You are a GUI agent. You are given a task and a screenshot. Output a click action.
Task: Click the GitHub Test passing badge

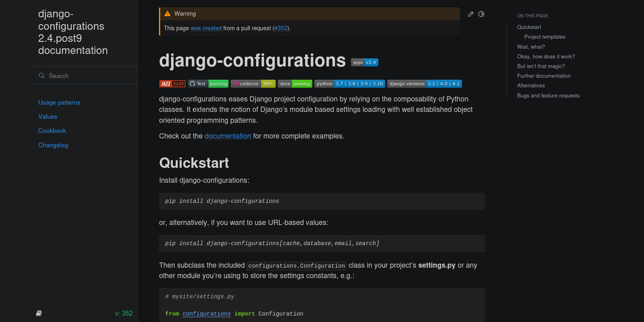coord(208,84)
